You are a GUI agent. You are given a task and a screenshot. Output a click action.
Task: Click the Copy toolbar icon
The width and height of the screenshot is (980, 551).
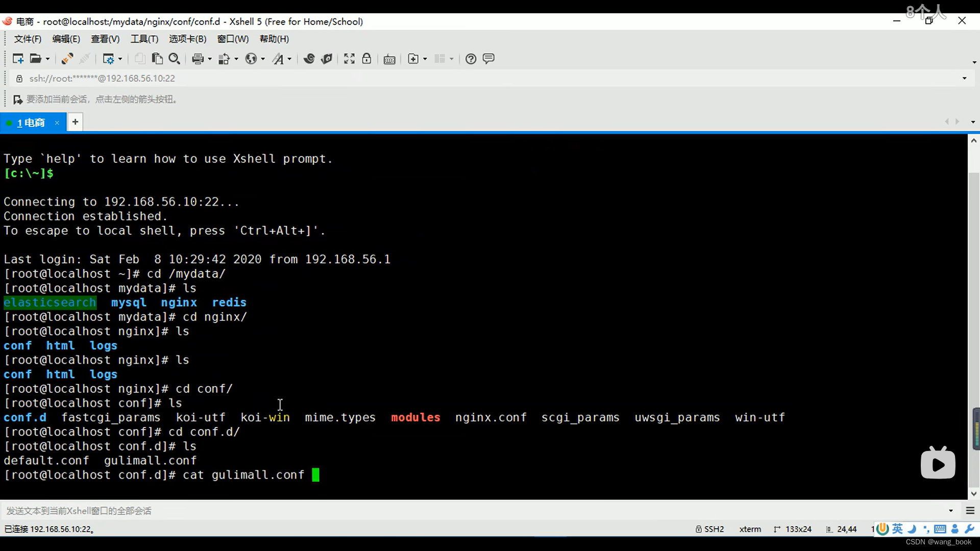[139, 59]
